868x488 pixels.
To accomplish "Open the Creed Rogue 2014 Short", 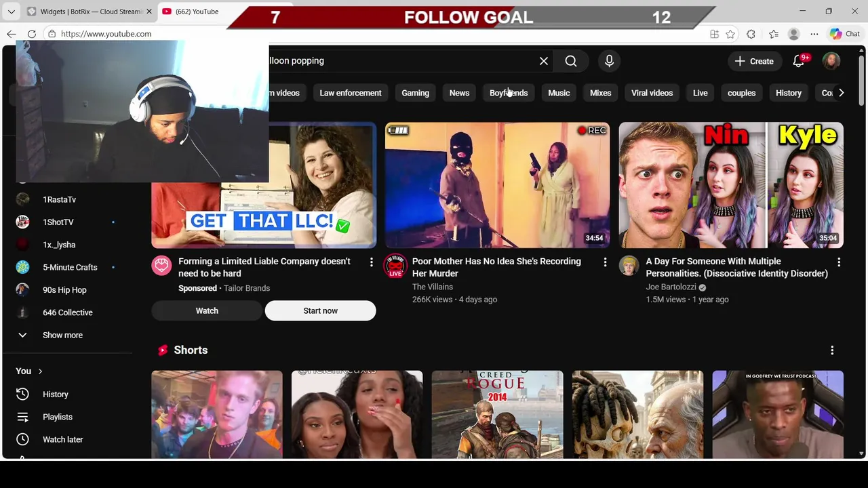I will pyautogui.click(x=497, y=414).
